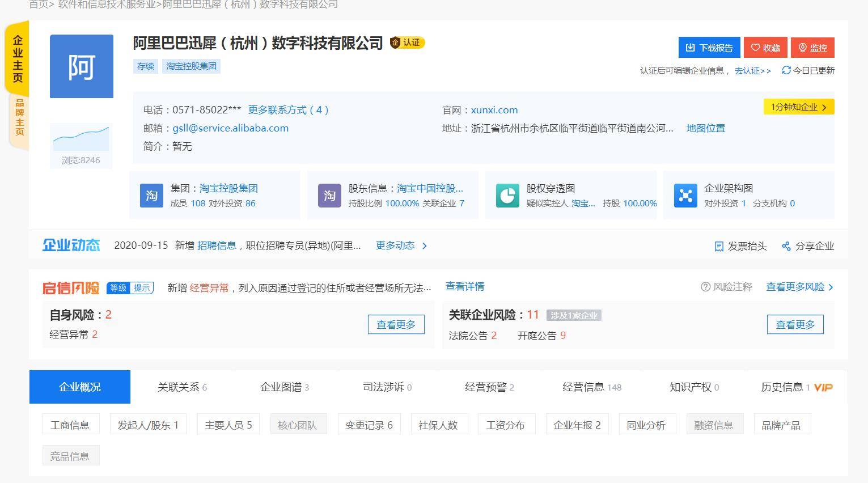Click 查看更多 under 关联企业风险

[x=795, y=324]
